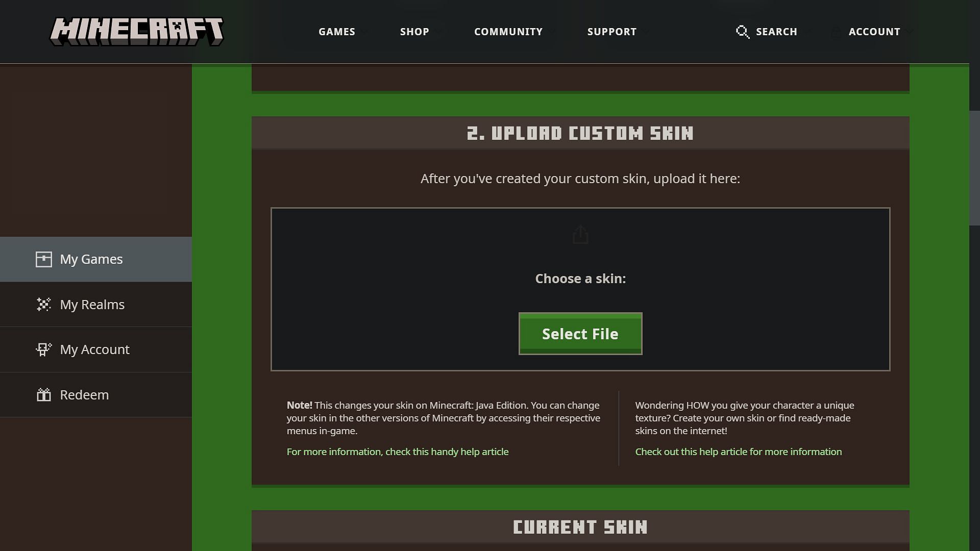Check the help article for skin info
This screenshot has height=551, width=980.
739,452
